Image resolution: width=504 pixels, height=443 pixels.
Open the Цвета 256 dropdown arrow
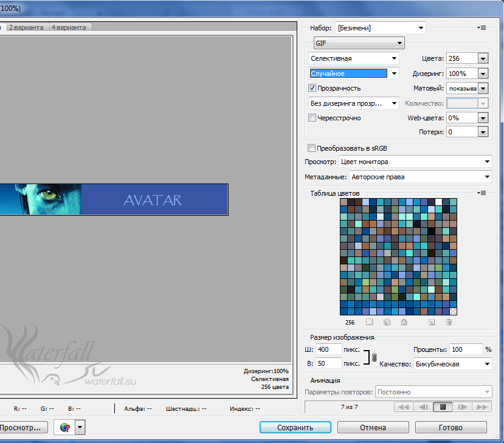(x=483, y=59)
